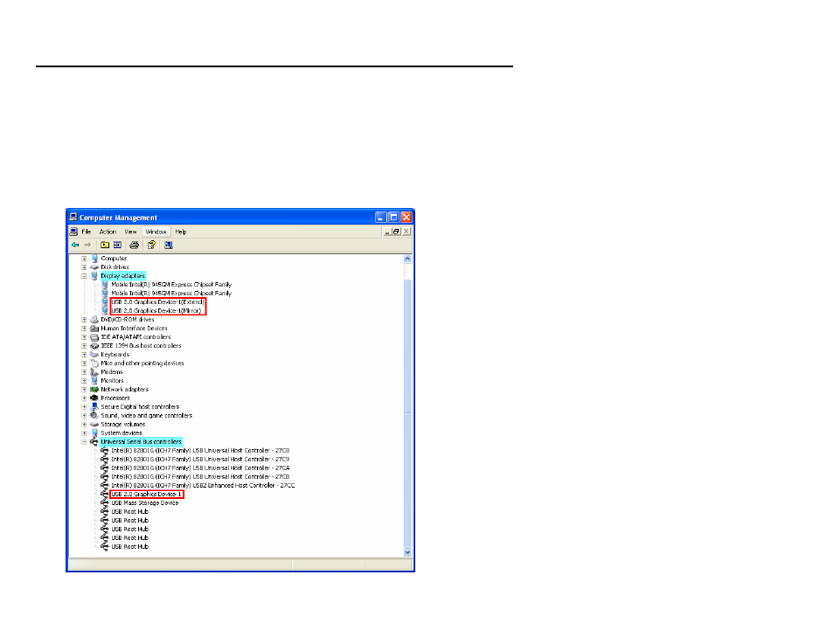
Task: Open the View menu
Action: [130, 232]
